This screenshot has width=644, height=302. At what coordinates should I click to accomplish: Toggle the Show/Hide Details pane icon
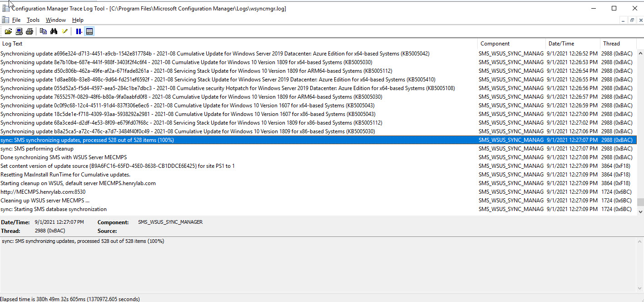(89, 31)
